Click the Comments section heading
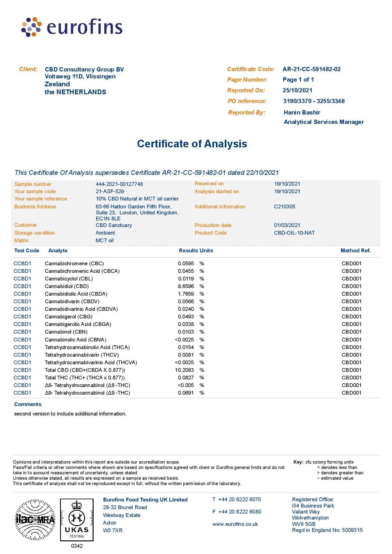This screenshot has width=392, height=554. [x=28, y=404]
